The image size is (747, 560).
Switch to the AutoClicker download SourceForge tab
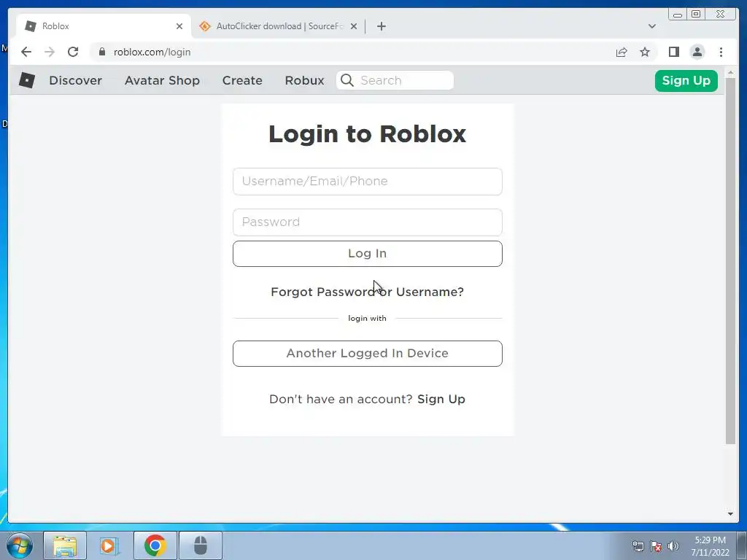tap(279, 26)
